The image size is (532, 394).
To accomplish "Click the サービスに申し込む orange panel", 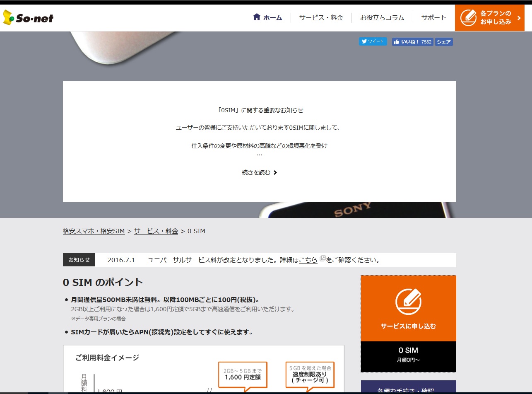I will [409, 308].
